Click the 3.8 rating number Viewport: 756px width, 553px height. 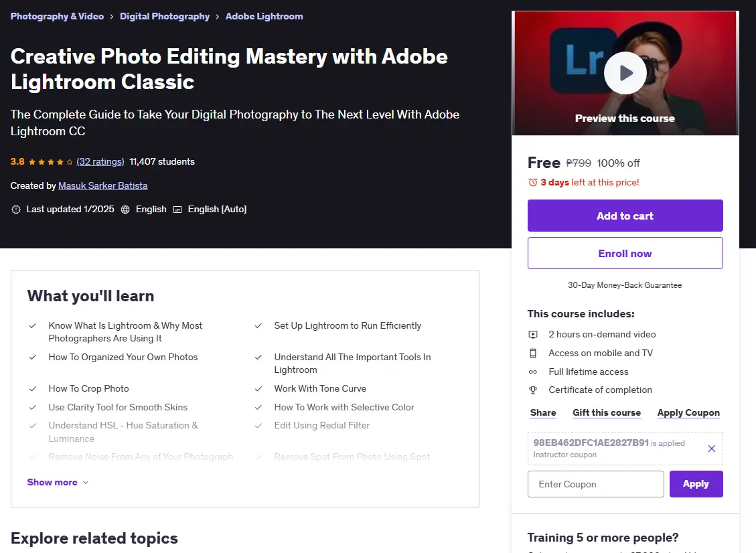click(17, 161)
